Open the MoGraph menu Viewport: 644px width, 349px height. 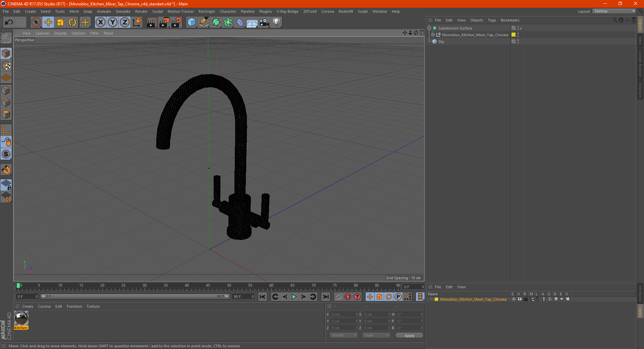coord(207,11)
